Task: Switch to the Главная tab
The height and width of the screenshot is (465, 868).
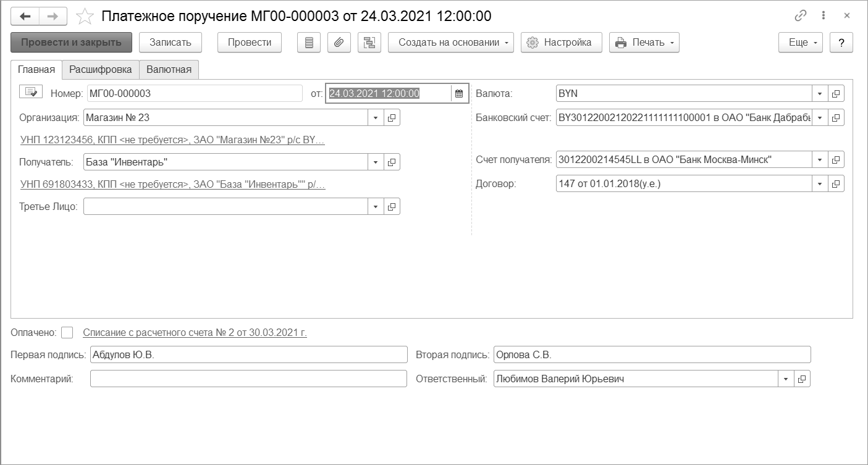Action: pos(36,69)
